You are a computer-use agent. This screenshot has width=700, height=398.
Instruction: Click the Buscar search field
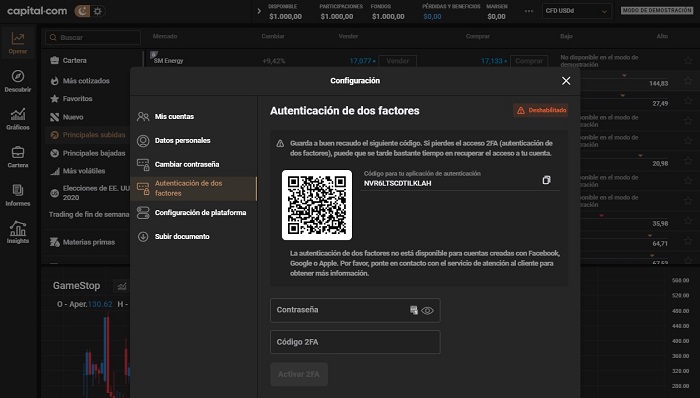coord(93,37)
